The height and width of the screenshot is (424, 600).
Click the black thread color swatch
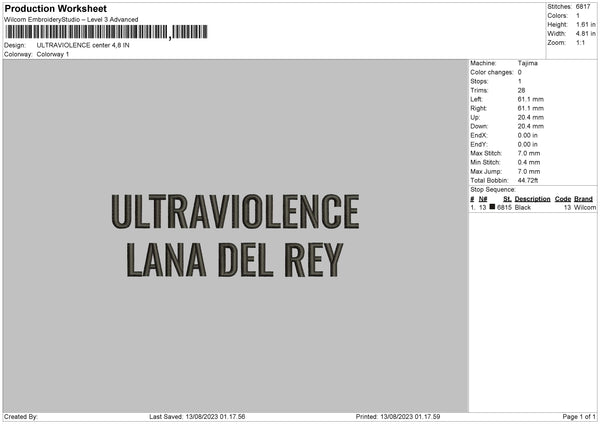coord(492,207)
